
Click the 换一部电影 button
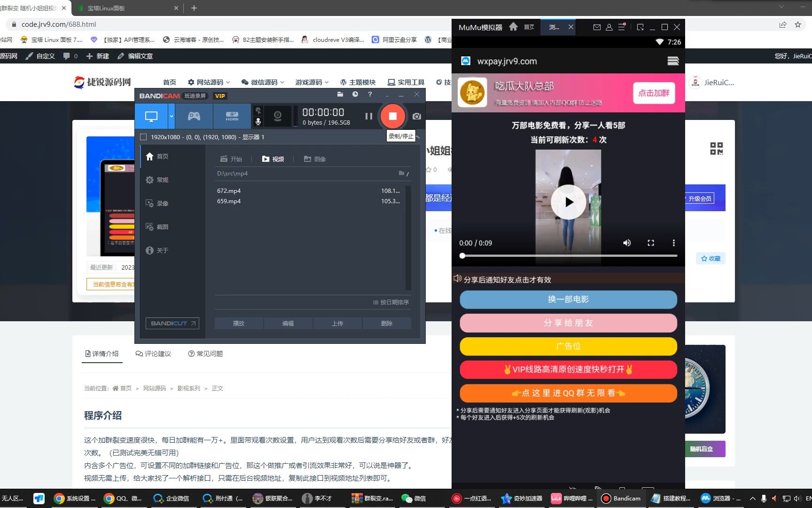(569, 300)
